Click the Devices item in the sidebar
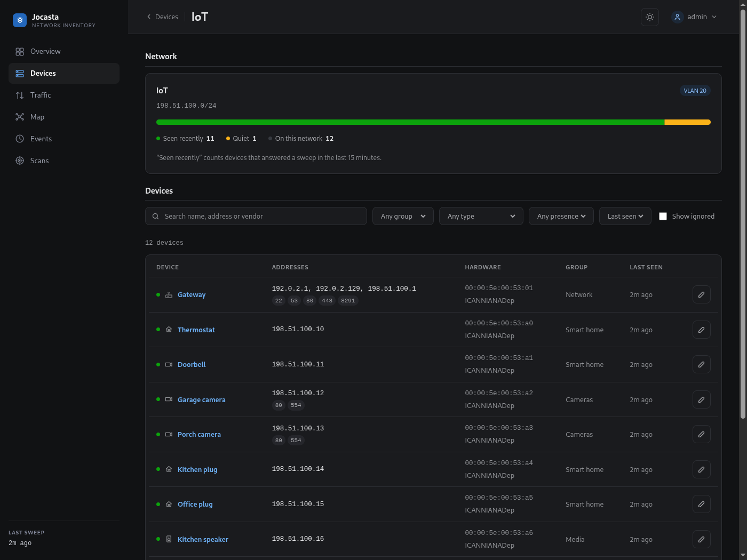This screenshot has height=560, width=747. pos(64,73)
